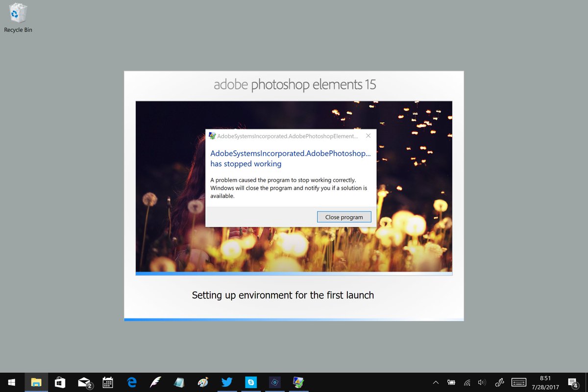The height and width of the screenshot is (392, 588).
Task: Click the 'has stopped working' heading
Action: (246, 164)
